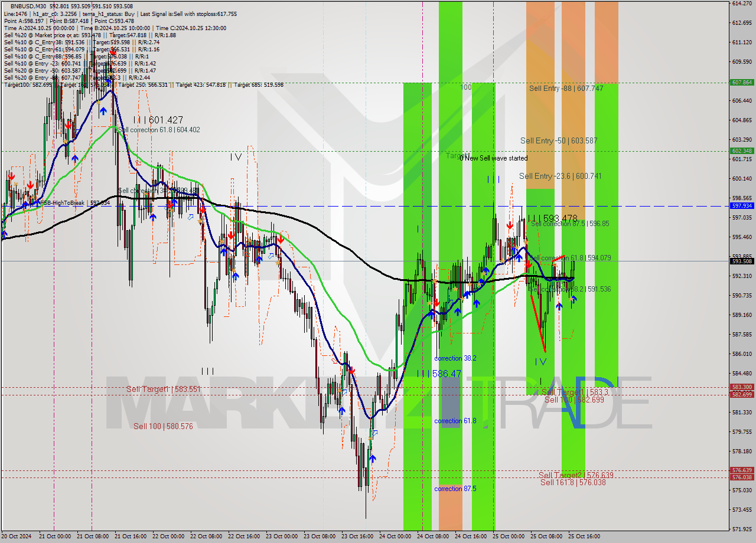Click the 'Sell 100 | 582.699' label

click(574, 400)
